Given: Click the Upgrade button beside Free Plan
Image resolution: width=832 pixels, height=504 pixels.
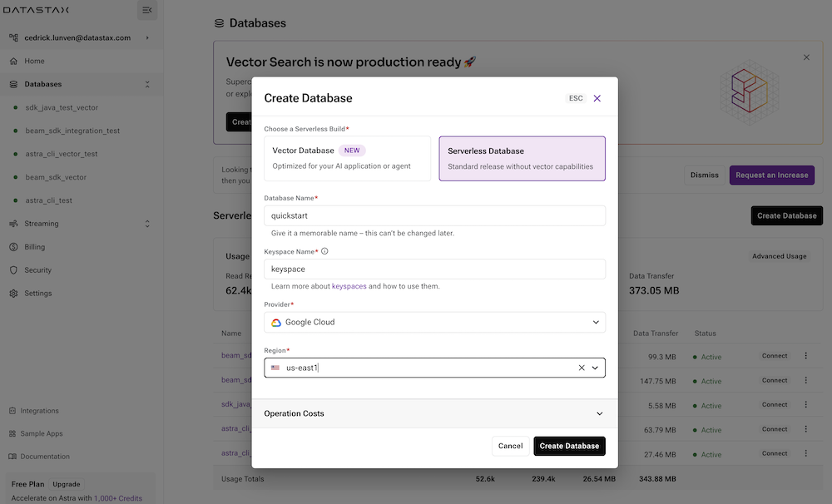Looking at the screenshot, I should (67, 484).
